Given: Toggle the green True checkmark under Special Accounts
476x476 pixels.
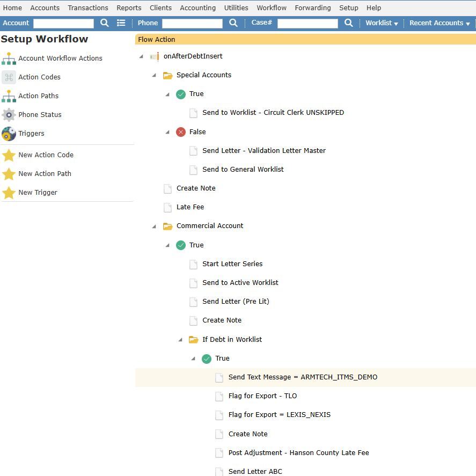Looking at the screenshot, I should click(181, 94).
